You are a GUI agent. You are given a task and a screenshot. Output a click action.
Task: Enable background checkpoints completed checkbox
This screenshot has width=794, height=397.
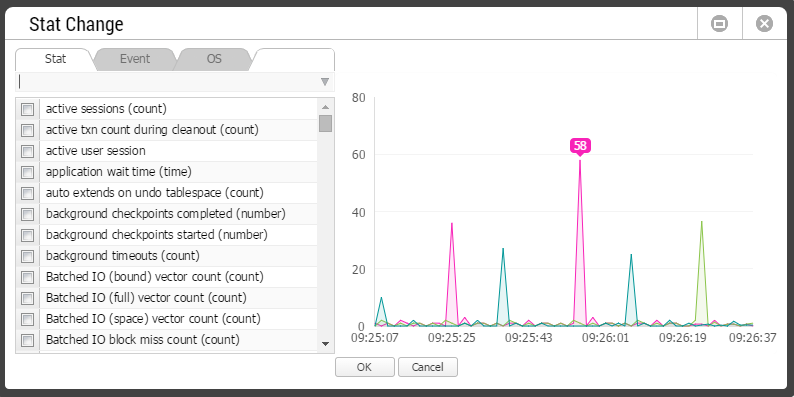(x=27, y=214)
